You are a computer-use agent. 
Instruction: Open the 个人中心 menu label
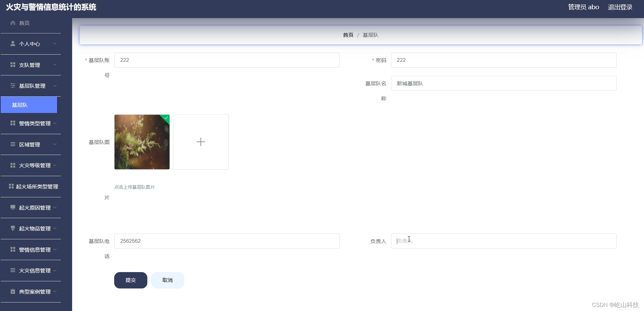point(29,44)
